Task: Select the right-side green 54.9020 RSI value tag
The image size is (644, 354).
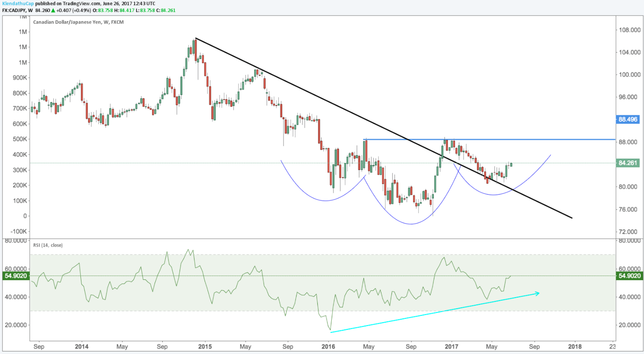Action: point(629,276)
